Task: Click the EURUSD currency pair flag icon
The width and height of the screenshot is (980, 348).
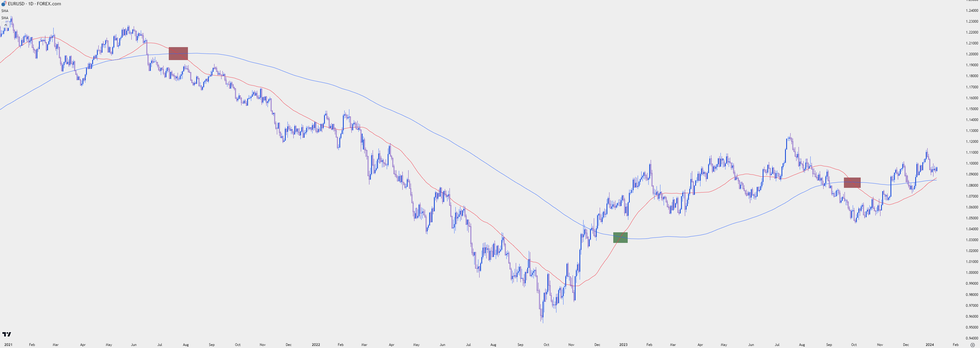Action: (4, 4)
